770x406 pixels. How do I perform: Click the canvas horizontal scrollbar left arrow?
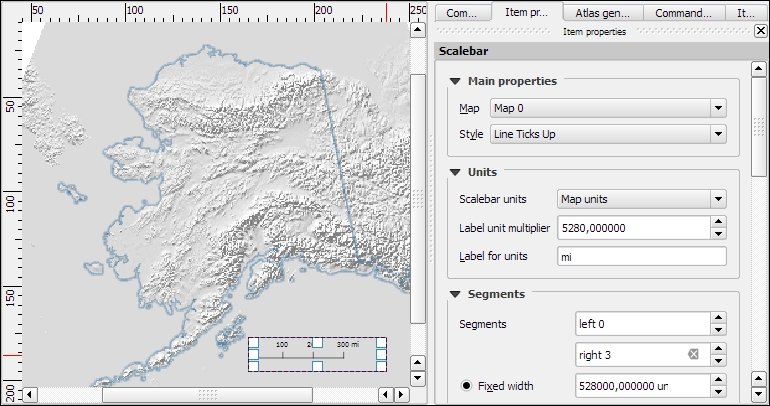[x=29, y=395]
